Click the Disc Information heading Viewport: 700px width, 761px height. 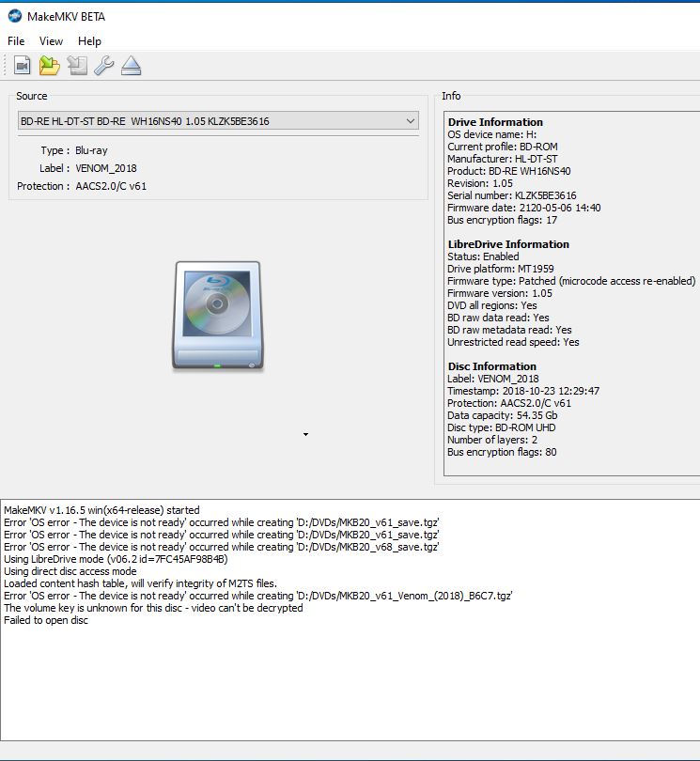(491, 366)
